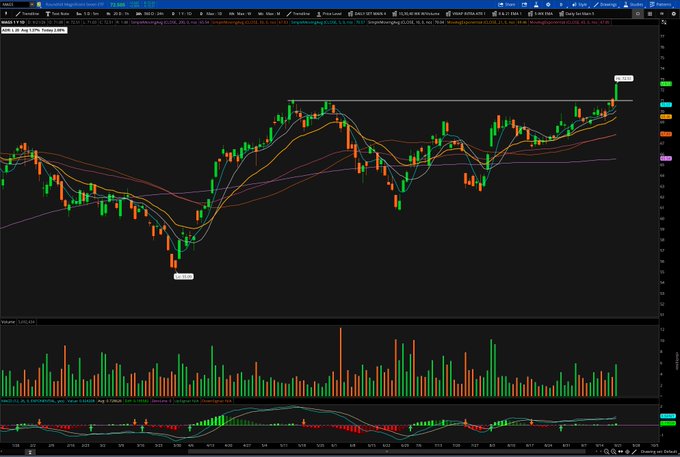The width and height of the screenshot is (680, 457).
Task: Click the purple 200 SMA bubble on price axis
Action: 666,159
